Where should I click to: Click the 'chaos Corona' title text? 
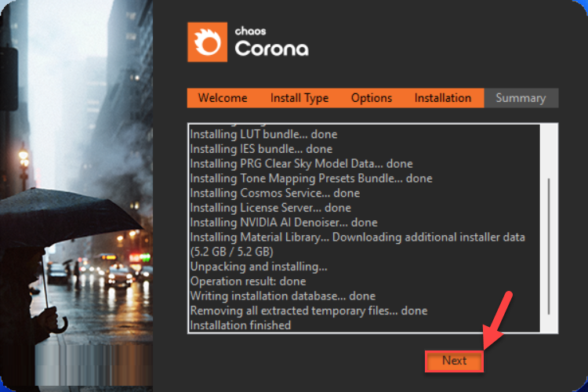point(271,42)
